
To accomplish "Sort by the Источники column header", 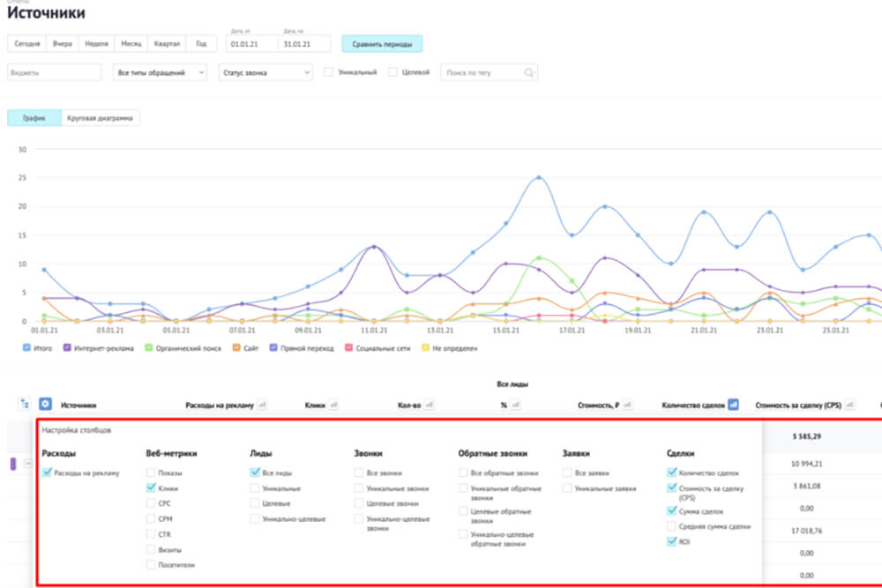I will coord(78,406).
